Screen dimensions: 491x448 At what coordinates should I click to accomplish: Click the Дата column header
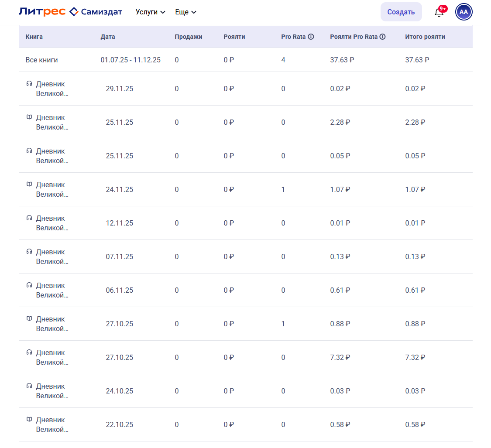click(108, 37)
